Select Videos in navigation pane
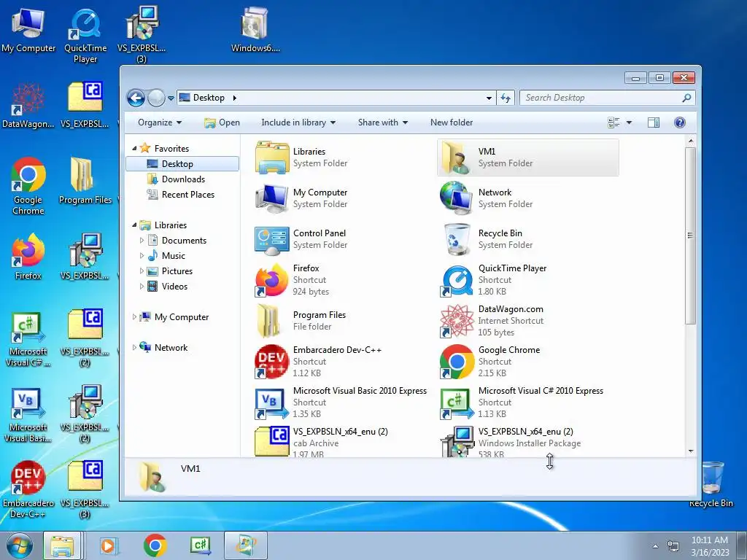This screenshot has width=747, height=560. [174, 286]
